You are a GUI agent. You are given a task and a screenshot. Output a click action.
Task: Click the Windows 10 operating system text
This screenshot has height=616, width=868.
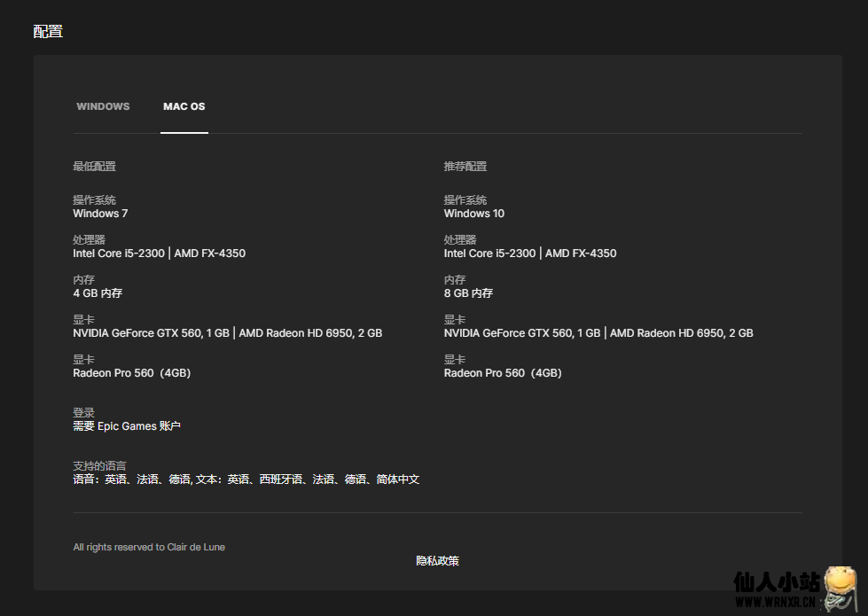coord(474,214)
